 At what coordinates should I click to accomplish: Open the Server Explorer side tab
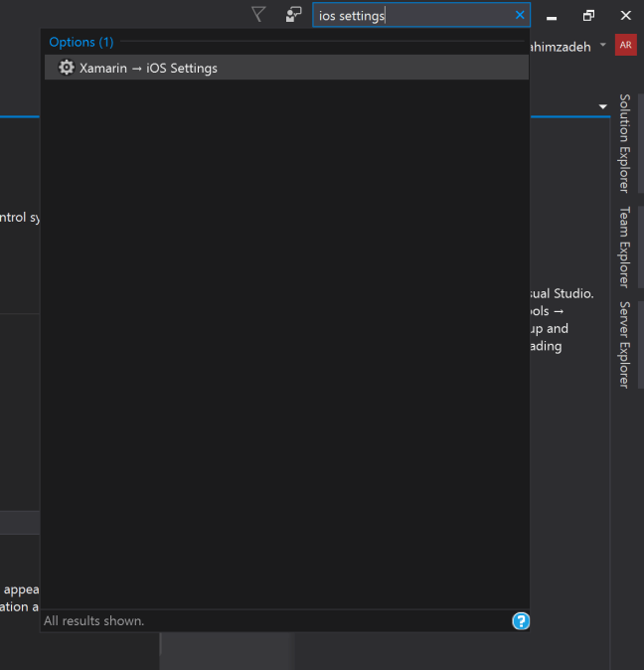click(624, 344)
